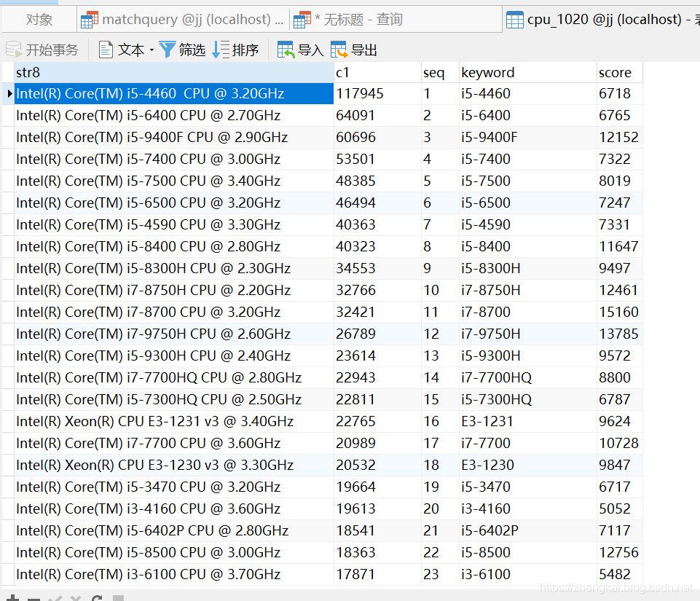The image size is (700, 601).
Task: Select the i3-6100 CPU @ 3.70GHz str8 cell
Action: click(x=174, y=574)
